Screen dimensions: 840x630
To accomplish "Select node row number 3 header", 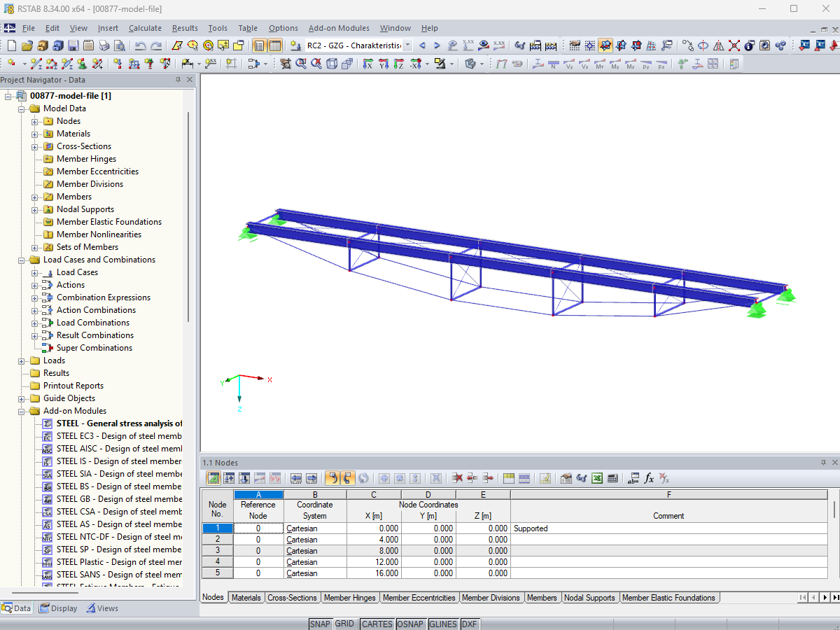I will tap(218, 551).
